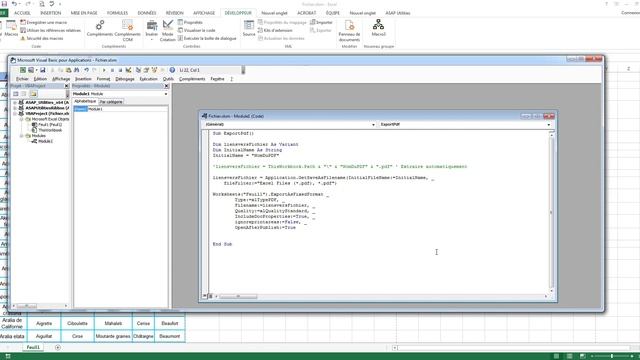This screenshot has height=360, width=640.
Task: Click the code window vertical scrollbar
Action: click(551, 212)
